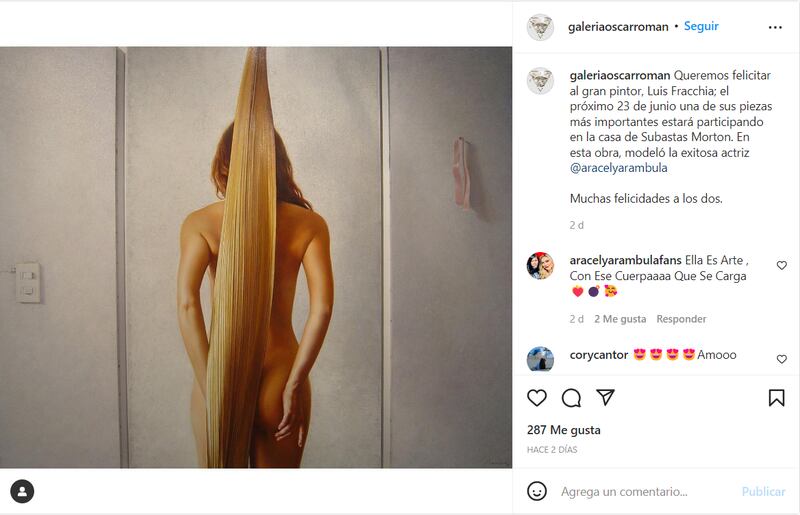The width and height of the screenshot is (800, 515).
Task: Save the post with the bookmark icon
Action: pos(777,398)
